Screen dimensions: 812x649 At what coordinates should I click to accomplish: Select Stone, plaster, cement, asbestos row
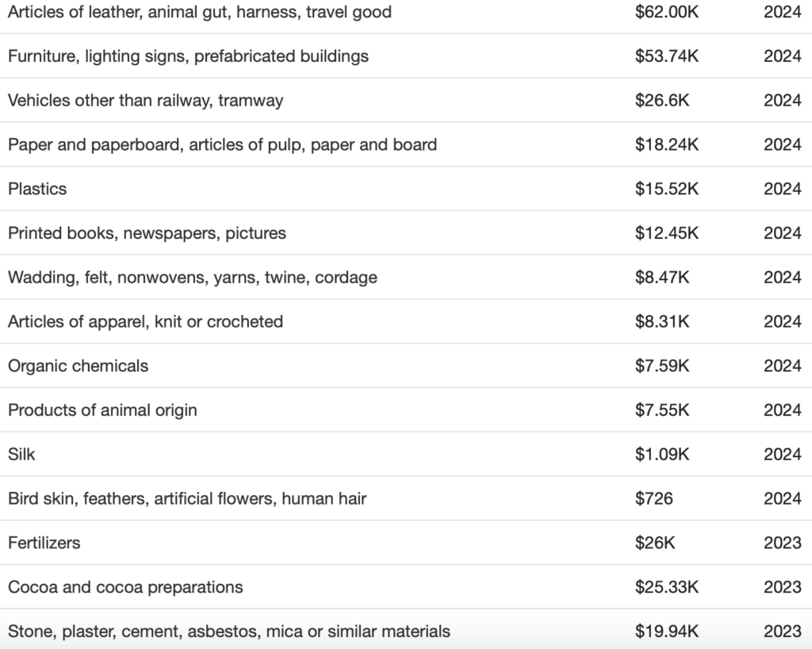[x=228, y=632]
